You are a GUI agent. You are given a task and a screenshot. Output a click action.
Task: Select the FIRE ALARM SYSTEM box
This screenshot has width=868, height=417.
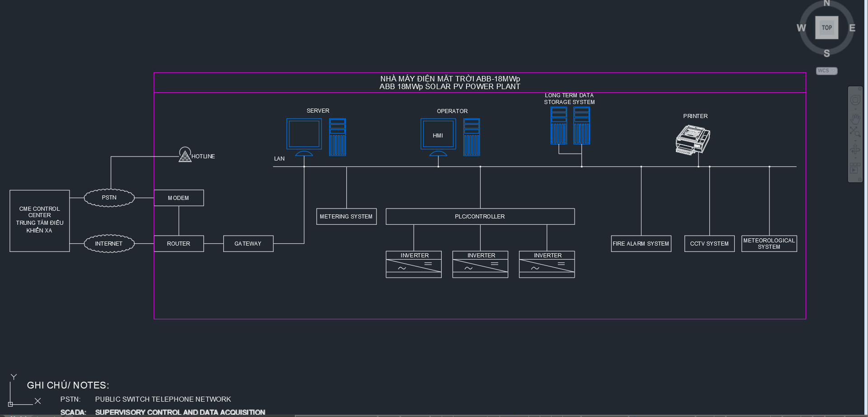click(641, 243)
